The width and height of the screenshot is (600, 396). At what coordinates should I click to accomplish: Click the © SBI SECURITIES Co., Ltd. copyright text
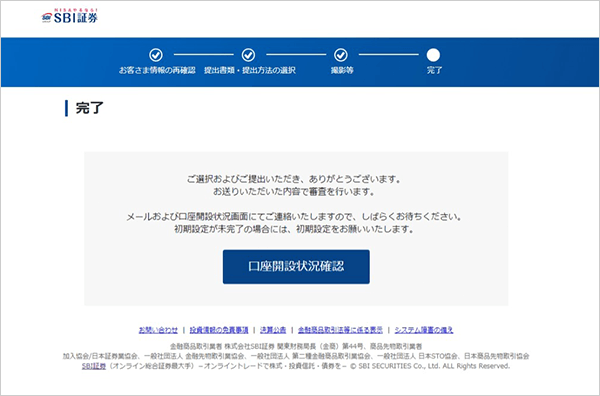pyautogui.click(x=430, y=366)
